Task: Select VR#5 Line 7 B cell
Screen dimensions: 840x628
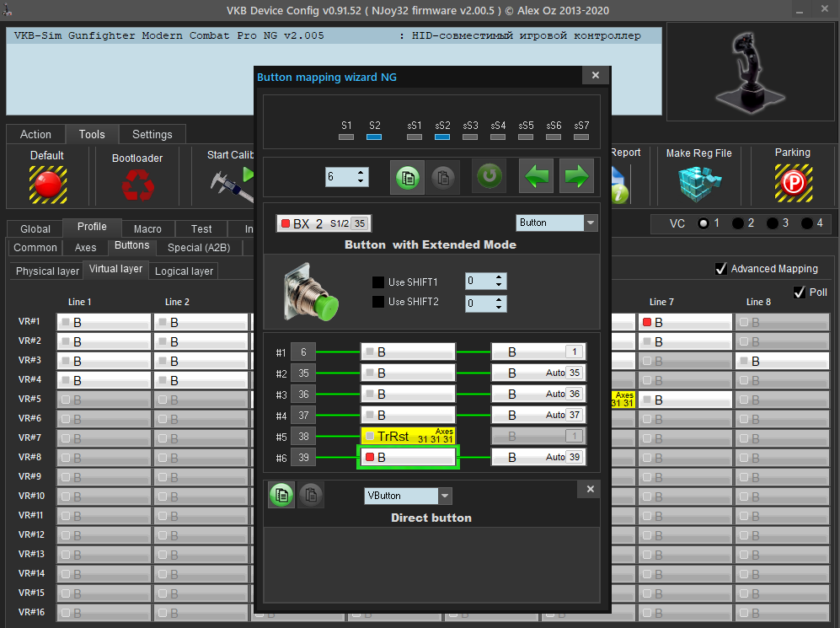Action: point(685,400)
